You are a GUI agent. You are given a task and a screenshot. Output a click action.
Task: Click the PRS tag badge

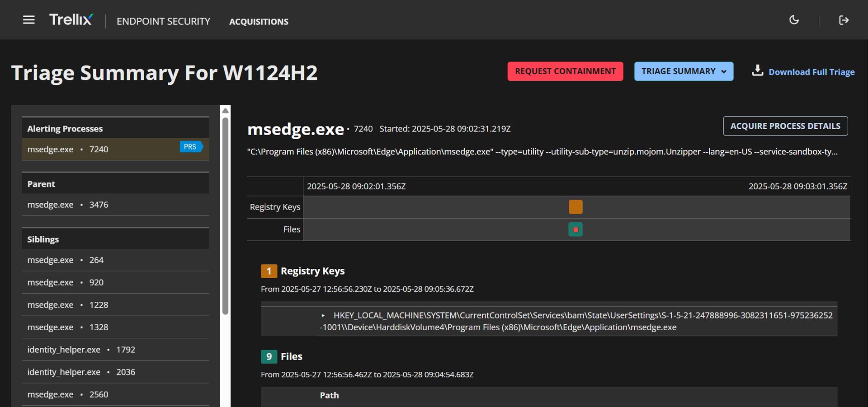point(191,147)
